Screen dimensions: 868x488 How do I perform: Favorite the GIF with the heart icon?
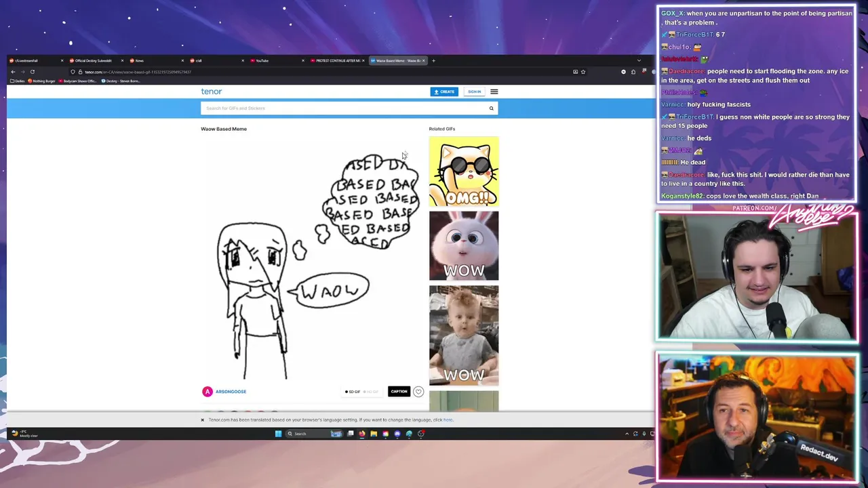click(x=418, y=392)
